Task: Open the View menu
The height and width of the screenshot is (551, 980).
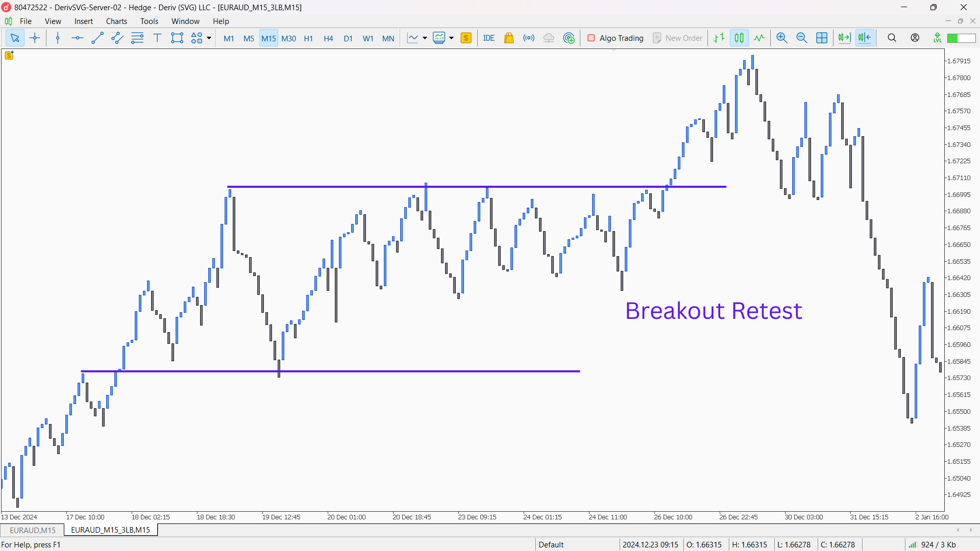Action: tap(53, 21)
